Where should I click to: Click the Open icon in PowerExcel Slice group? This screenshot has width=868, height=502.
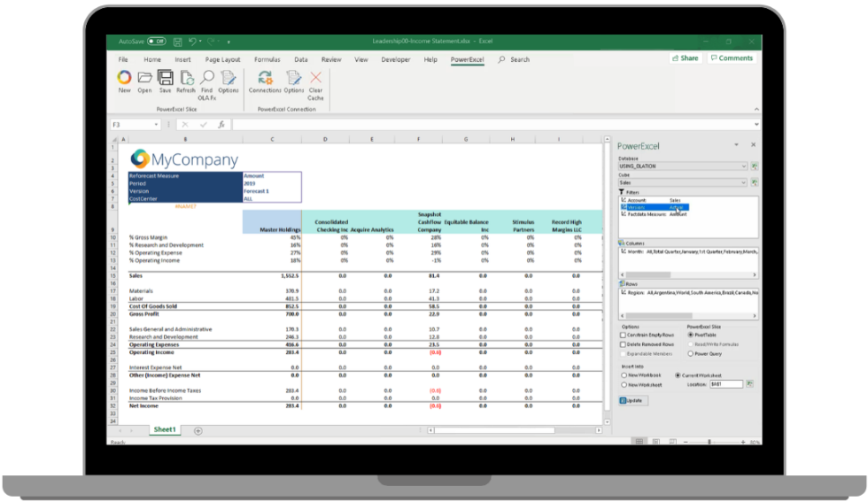[x=144, y=80]
